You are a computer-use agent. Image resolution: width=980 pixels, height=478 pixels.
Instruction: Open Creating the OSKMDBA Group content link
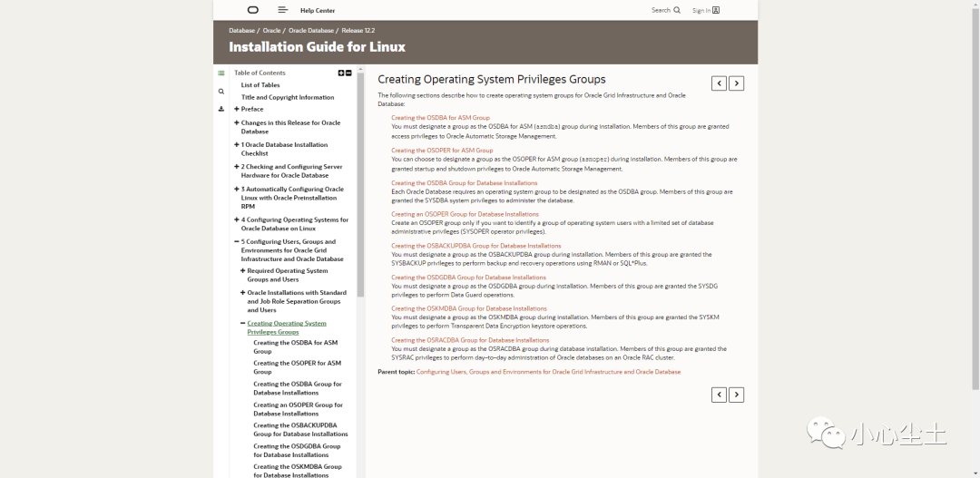coord(469,308)
